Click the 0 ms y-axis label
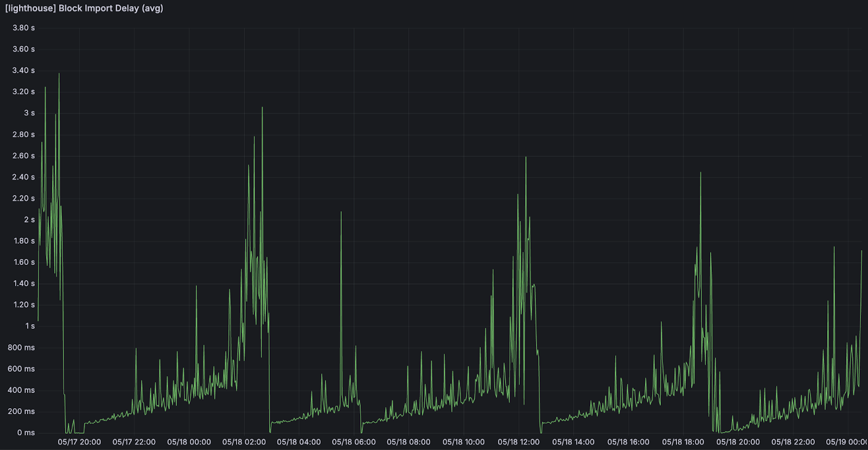 tap(25, 433)
